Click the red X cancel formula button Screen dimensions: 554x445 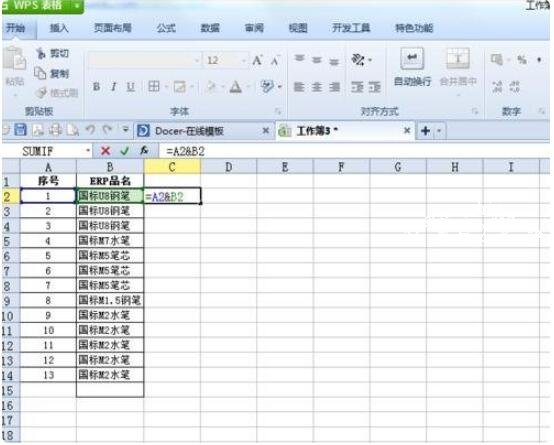105,151
